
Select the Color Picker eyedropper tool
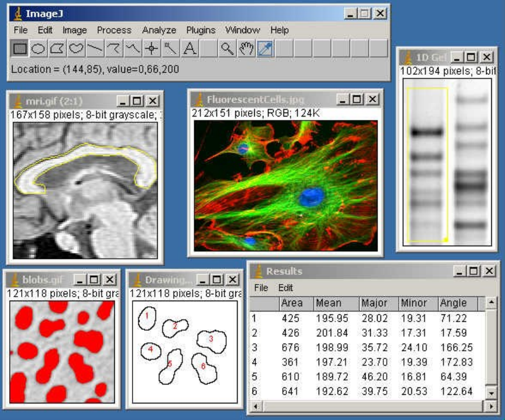pyautogui.click(x=265, y=49)
